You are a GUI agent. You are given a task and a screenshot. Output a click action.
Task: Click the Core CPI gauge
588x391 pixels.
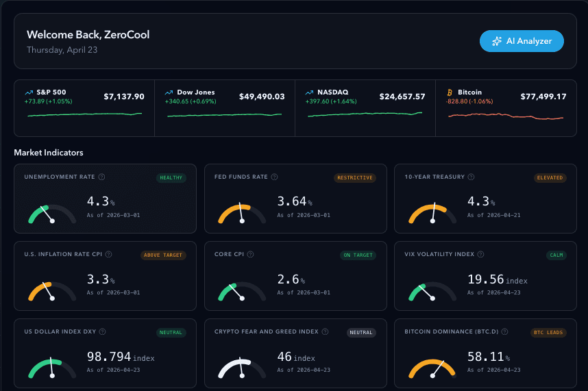coord(242,292)
